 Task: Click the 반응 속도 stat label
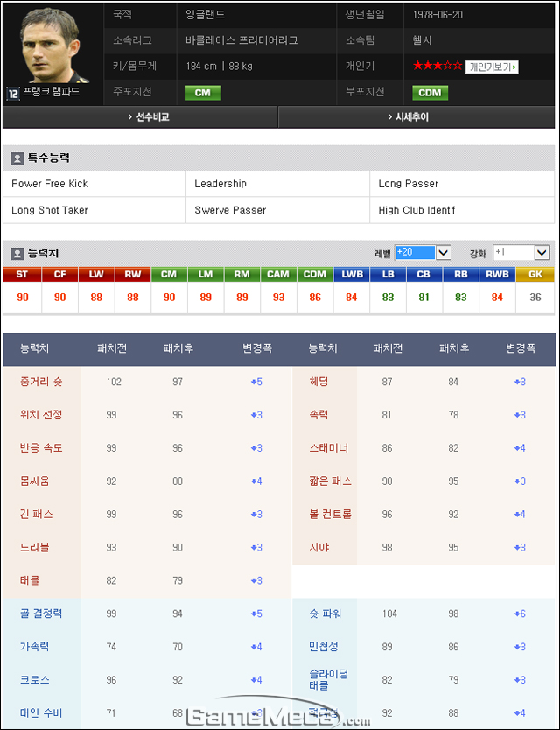41,448
